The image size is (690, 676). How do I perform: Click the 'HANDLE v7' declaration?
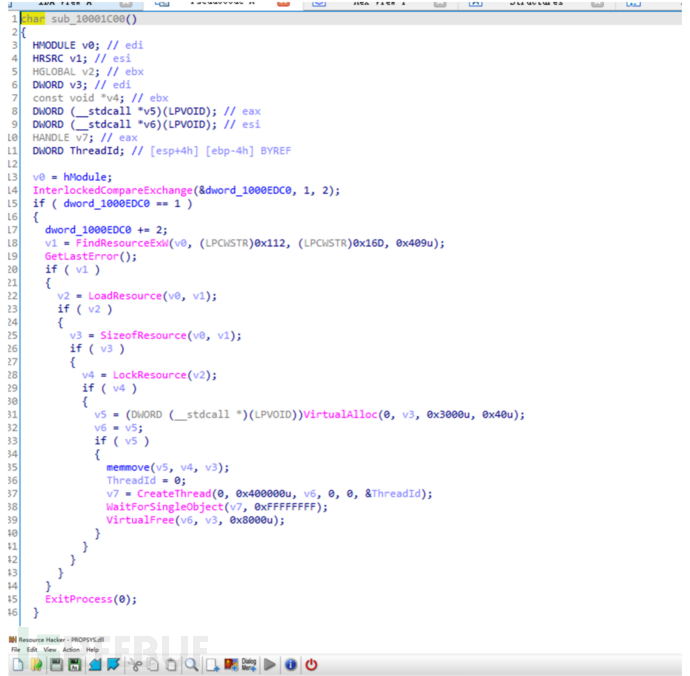63,138
